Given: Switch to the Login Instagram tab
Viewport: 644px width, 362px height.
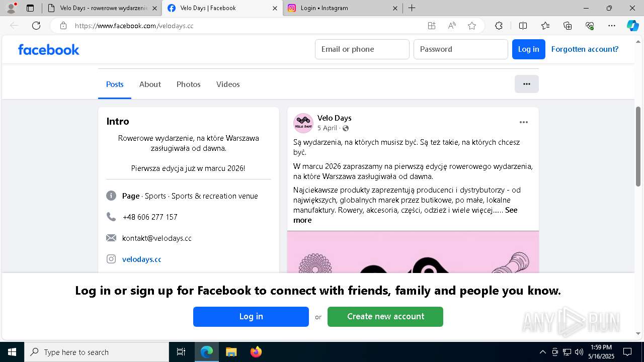Looking at the screenshot, I should 342,8.
